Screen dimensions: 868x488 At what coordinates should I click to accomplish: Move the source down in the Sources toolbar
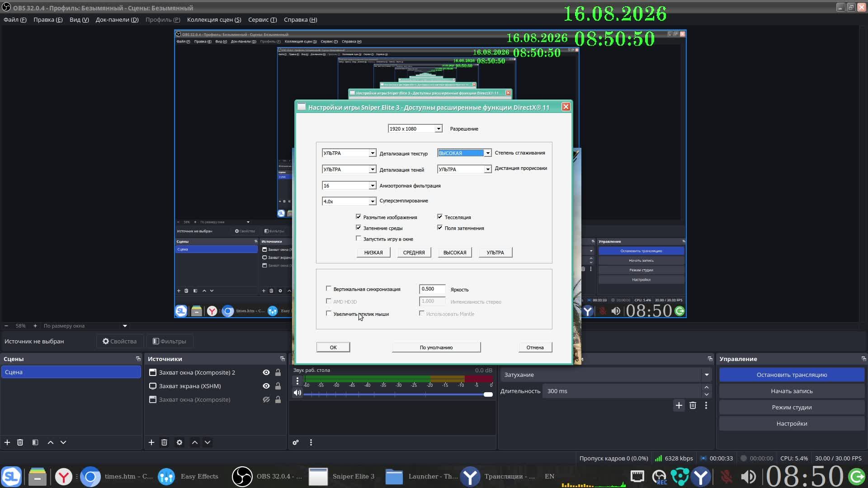(x=208, y=442)
